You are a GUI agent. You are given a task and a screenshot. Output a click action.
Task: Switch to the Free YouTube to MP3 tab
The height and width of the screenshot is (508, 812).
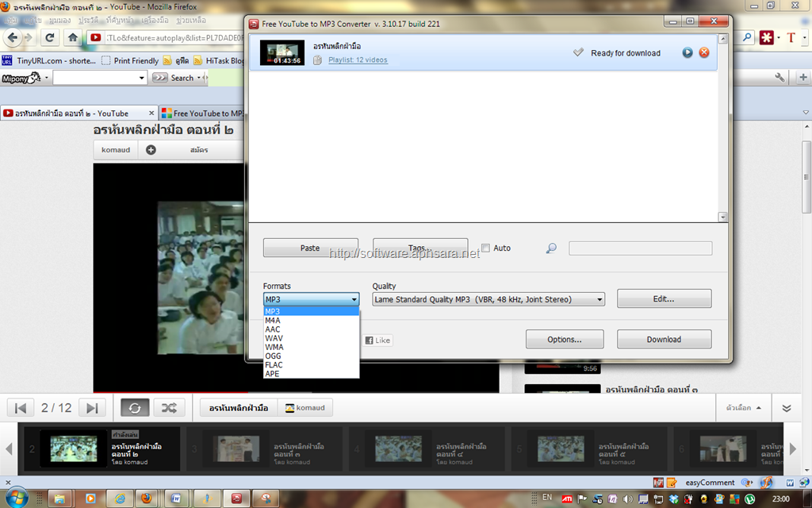pyautogui.click(x=202, y=113)
